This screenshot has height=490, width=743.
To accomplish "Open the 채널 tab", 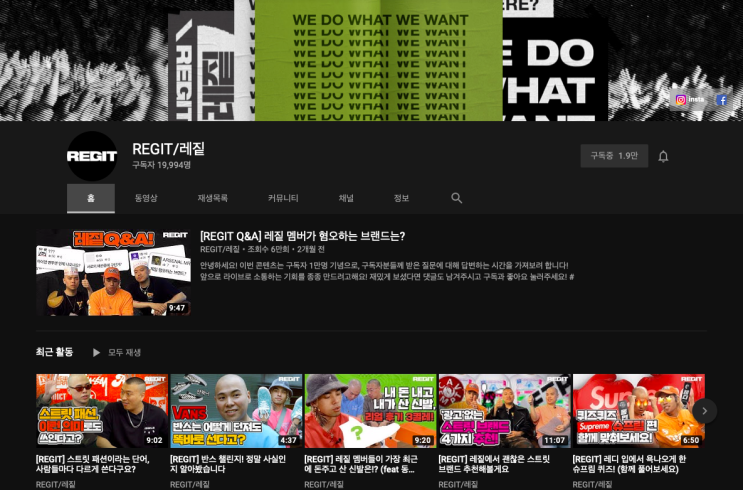I will (346, 198).
